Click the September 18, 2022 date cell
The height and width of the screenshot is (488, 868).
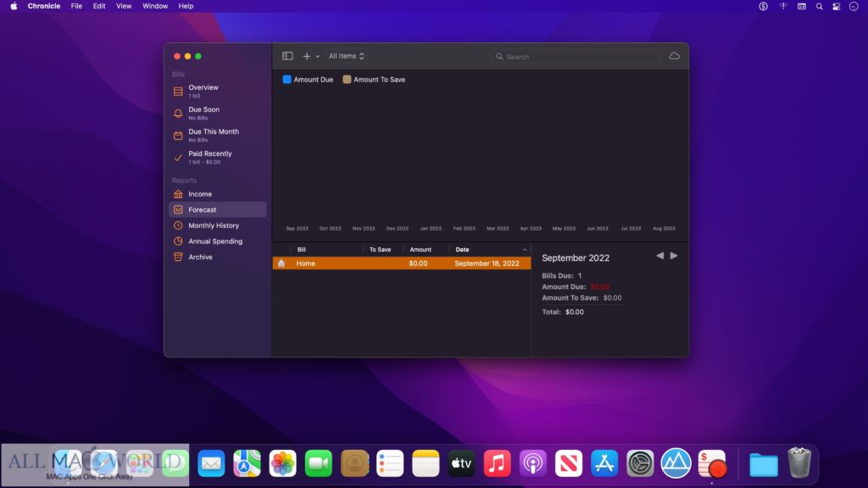click(487, 263)
